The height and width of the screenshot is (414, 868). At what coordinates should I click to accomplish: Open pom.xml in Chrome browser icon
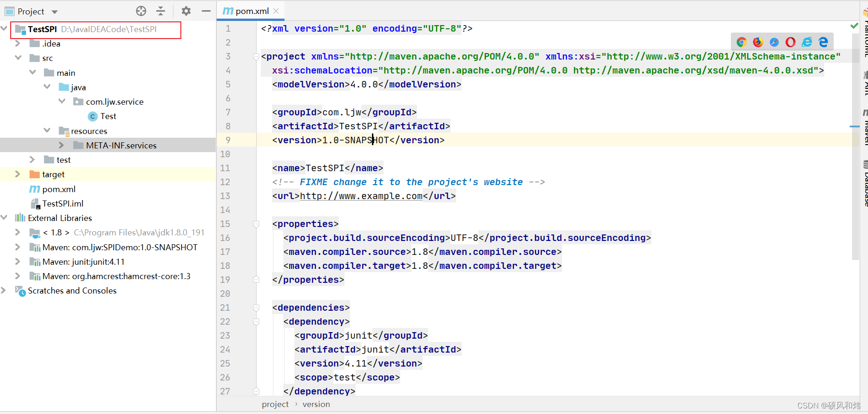point(742,42)
